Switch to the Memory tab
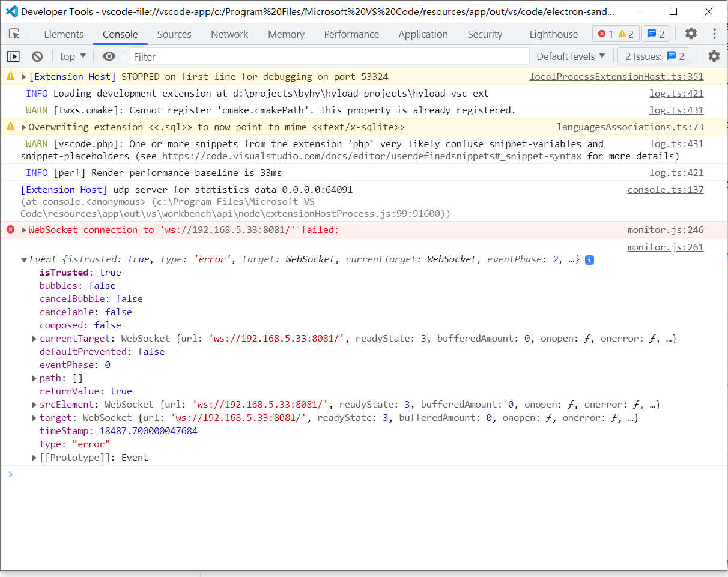Screen dimensions: 728x577 (x=286, y=34)
